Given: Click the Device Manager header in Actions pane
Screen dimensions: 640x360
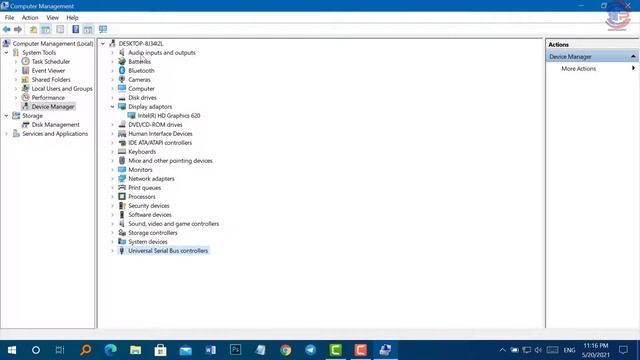Looking at the screenshot, I should click(592, 56).
